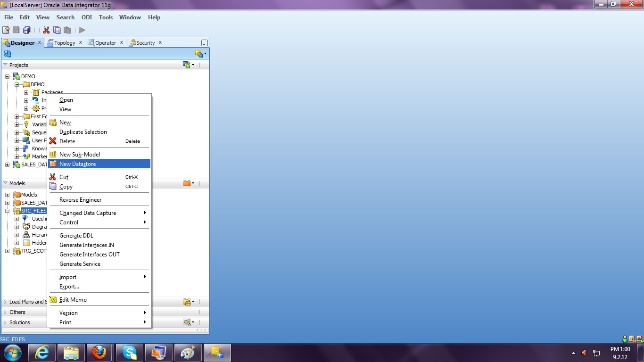Launch Internet Explorer from the taskbar
The height and width of the screenshot is (362, 644).
click(42, 352)
